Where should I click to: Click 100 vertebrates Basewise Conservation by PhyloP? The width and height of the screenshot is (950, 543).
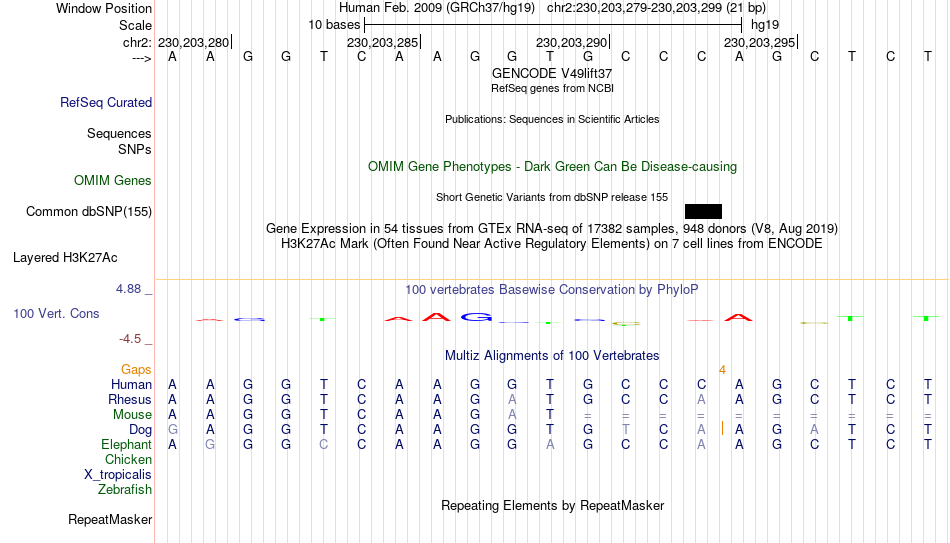click(552, 290)
